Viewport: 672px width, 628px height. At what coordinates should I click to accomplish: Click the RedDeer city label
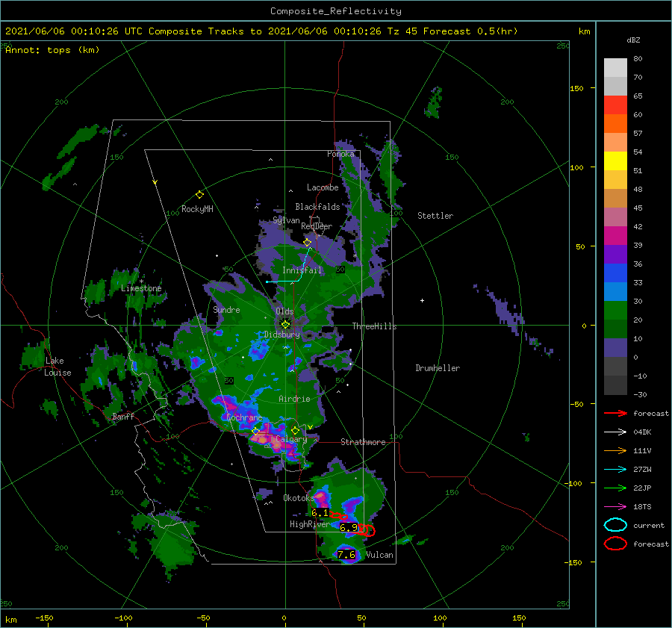(x=317, y=226)
